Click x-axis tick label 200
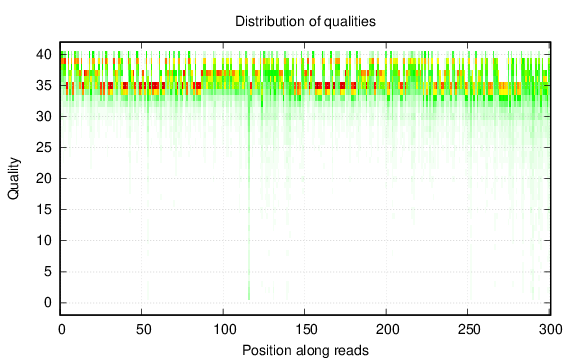The width and height of the screenshot is (576, 360). tap(387, 330)
